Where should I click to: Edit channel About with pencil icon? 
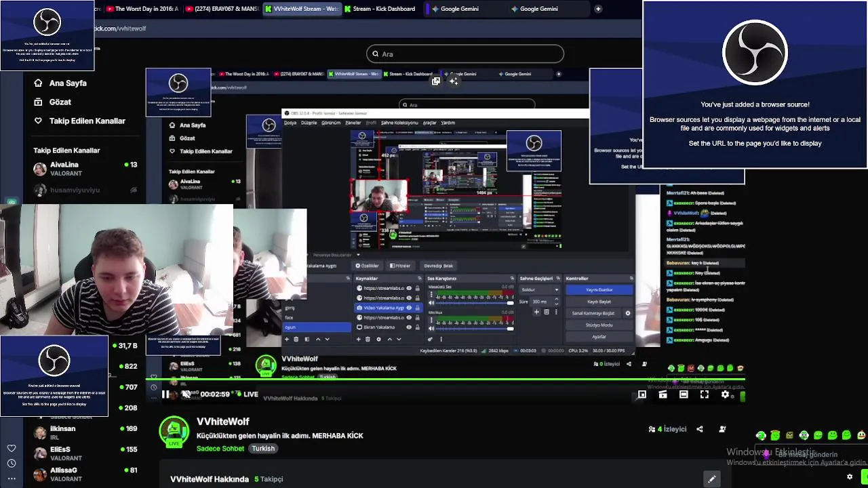click(x=711, y=479)
